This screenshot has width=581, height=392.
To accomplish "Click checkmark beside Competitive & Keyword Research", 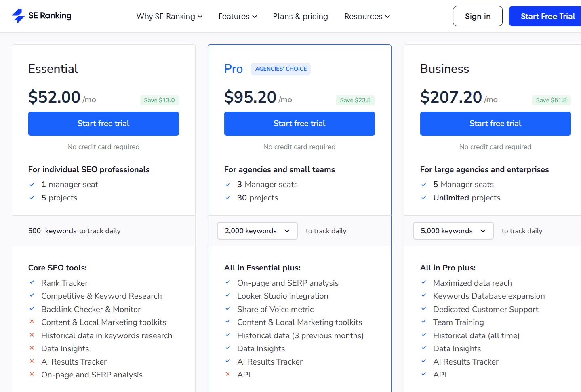I will (x=32, y=295).
